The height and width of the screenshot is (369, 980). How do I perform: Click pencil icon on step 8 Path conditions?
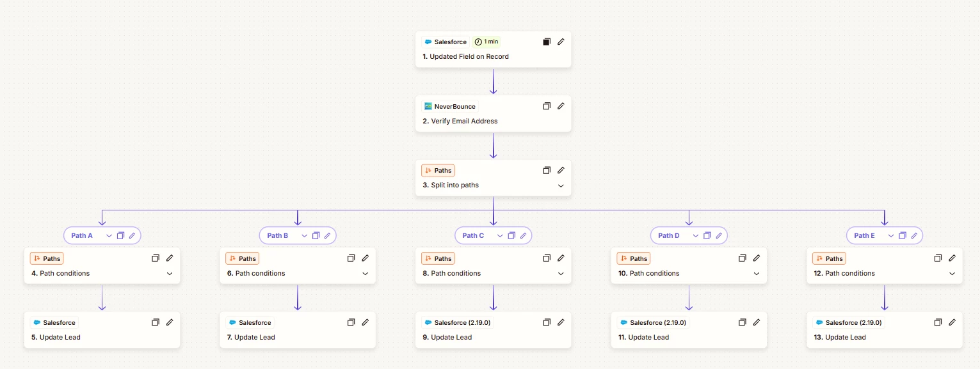point(561,258)
